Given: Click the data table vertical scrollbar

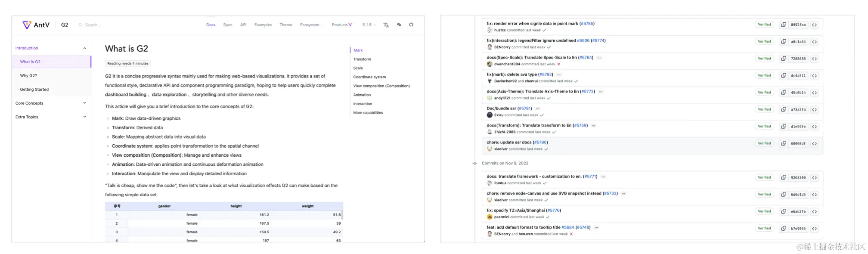Looking at the screenshot, I should coord(342,214).
